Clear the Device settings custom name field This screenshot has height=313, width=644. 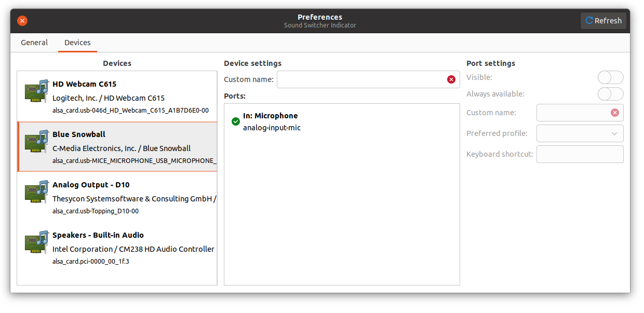pos(451,79)
